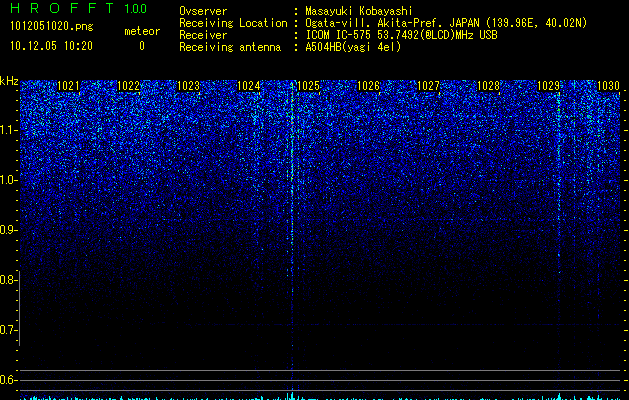This screenshot has width=629, height=400.
Task: Click the meteor count value 0
Action: 142,46
